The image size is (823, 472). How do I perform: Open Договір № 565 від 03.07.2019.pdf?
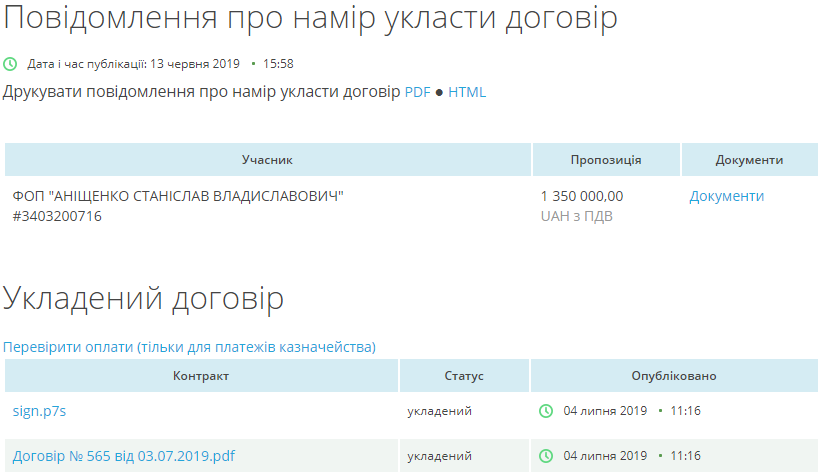124,456
